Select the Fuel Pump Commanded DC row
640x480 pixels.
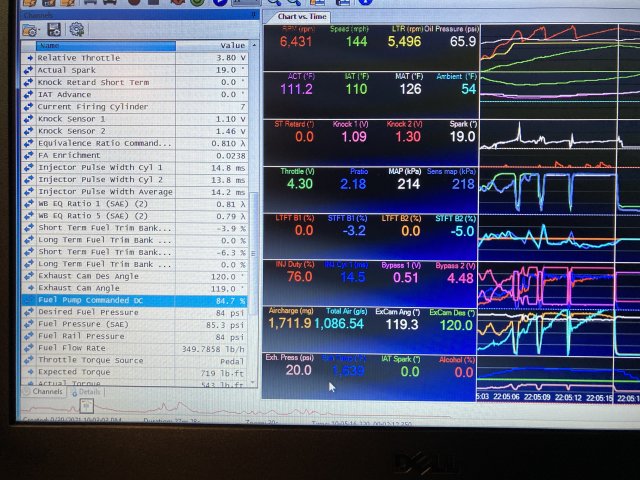point(135,300)
